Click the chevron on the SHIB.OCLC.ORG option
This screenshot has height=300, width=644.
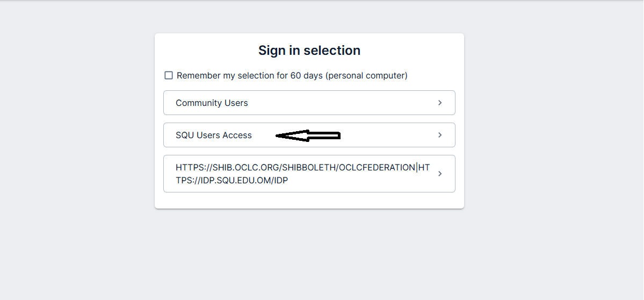pos(440,174)
